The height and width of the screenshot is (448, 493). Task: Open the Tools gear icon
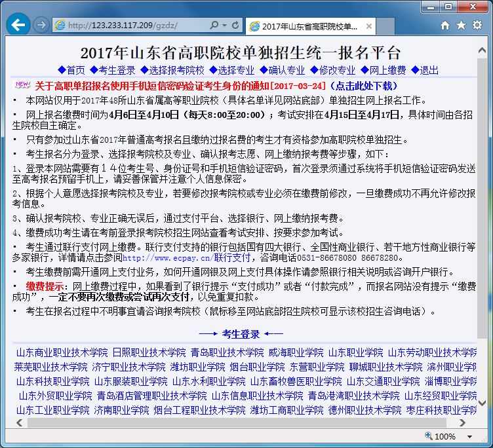(477, 26)
